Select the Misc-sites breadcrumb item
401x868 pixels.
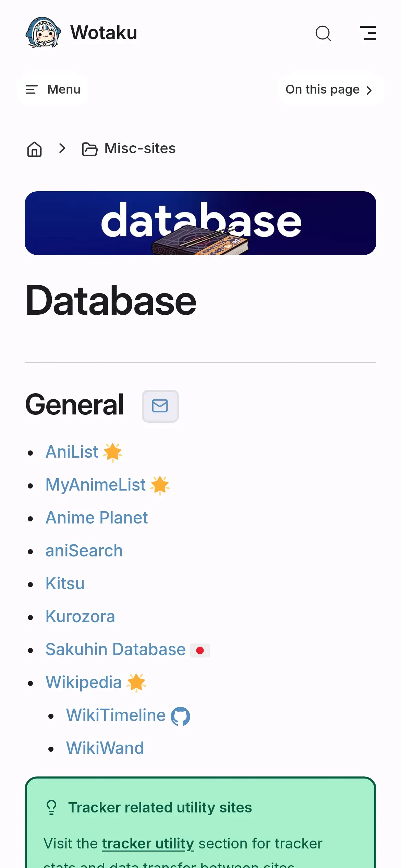tap(140, 148)
